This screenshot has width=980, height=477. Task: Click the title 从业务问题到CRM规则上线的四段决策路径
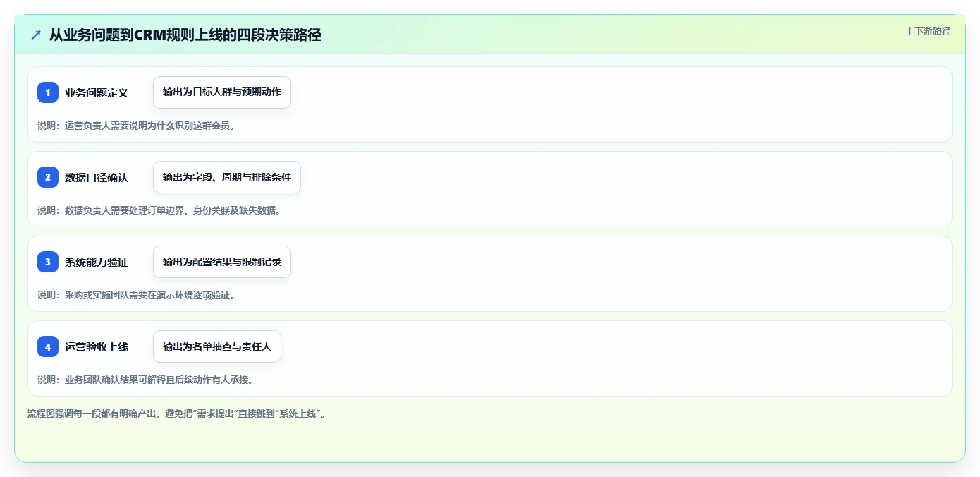pos(185,35)
